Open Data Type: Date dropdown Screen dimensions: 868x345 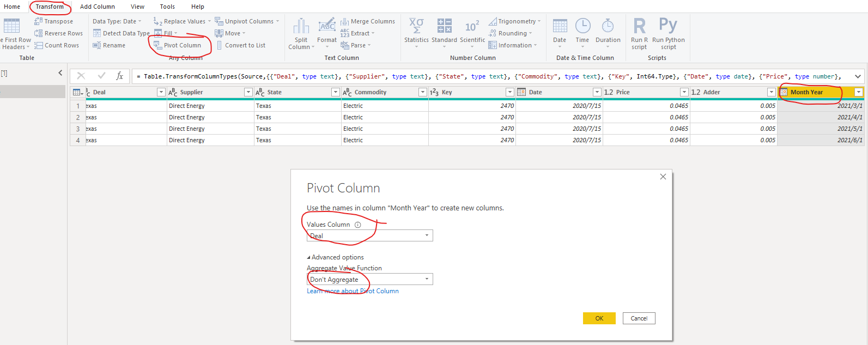click(x=117, y=21)
